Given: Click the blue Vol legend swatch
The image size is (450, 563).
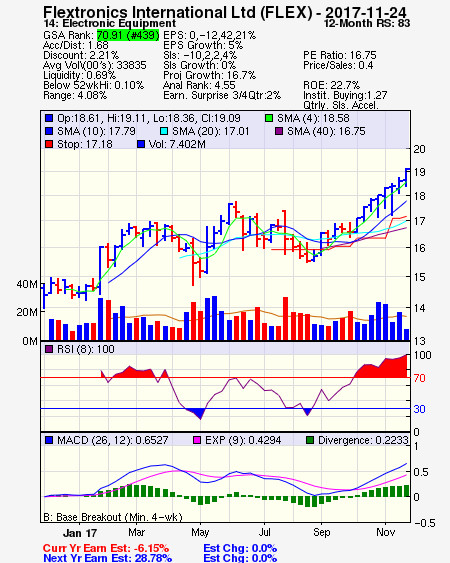Looking at the screenshot, I should coord(141,144).
